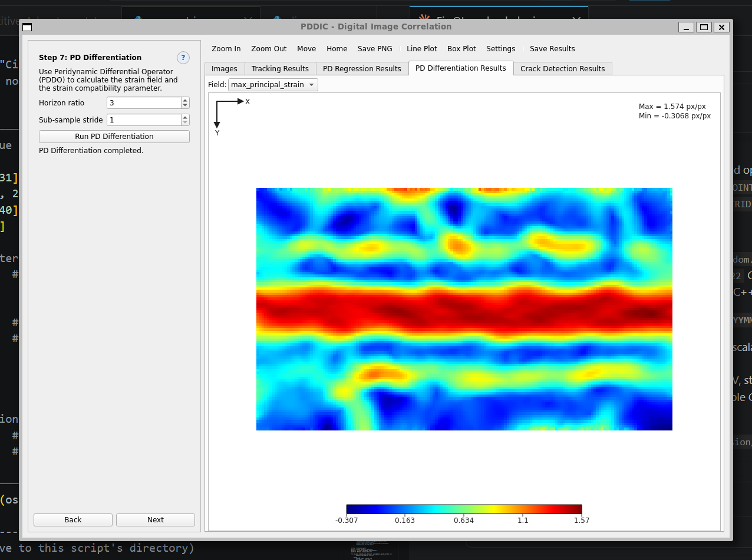Image resolution: width=752 pixels, height=560 pixels.
Task: Click the 'PD Differentiation completed.' status text
Action: click(x=91, y=151)
